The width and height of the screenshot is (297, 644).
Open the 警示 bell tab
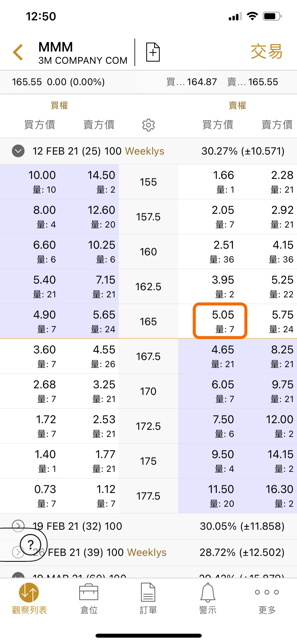pos(208,599)
